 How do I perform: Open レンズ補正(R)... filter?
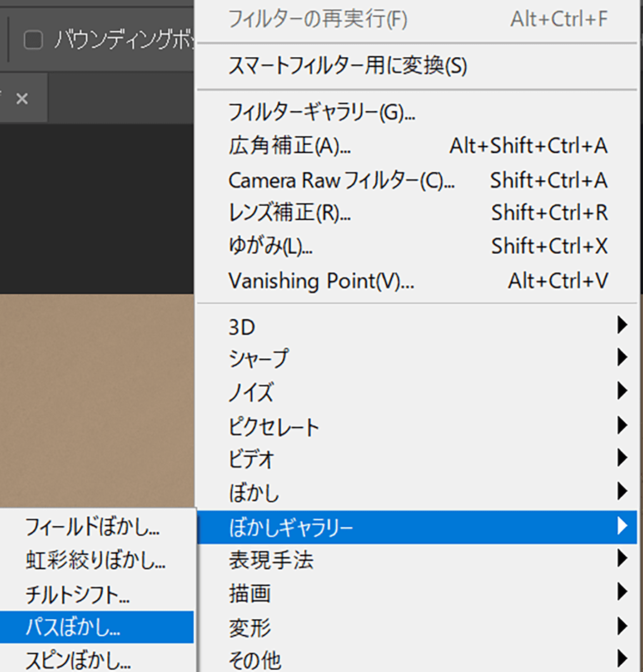click(417, 212)
